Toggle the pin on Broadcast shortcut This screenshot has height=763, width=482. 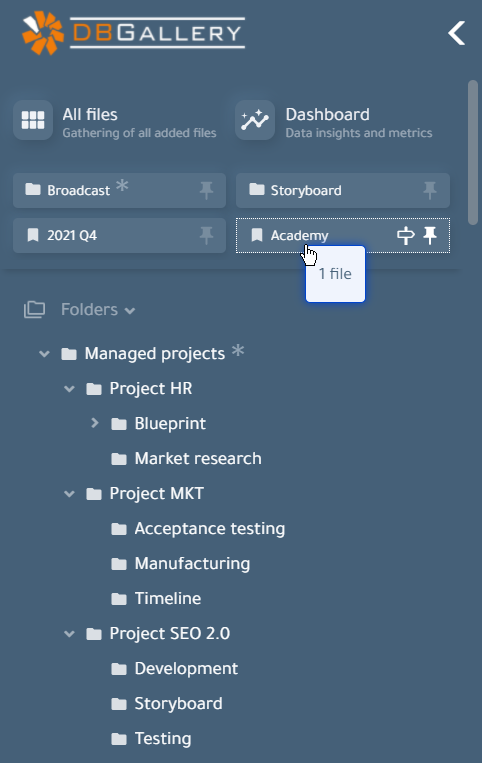point(206,190)
